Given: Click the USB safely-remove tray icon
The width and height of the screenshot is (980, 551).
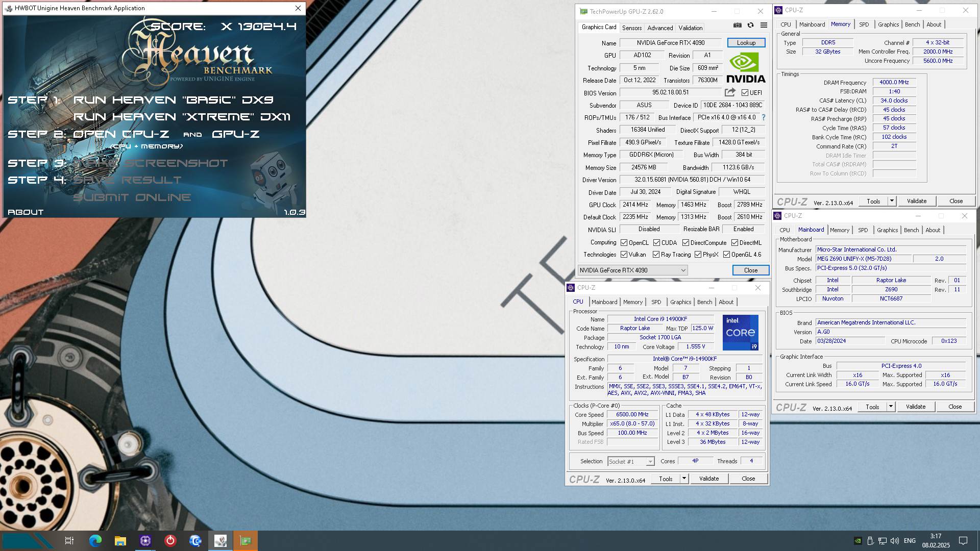Looking at the screenshot, I should 870,541.
